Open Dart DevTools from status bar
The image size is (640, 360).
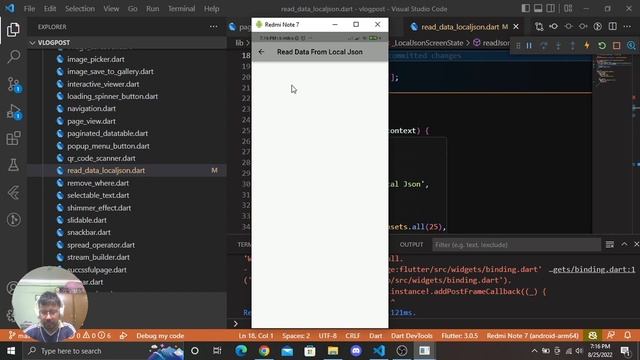tap(411, 336)
